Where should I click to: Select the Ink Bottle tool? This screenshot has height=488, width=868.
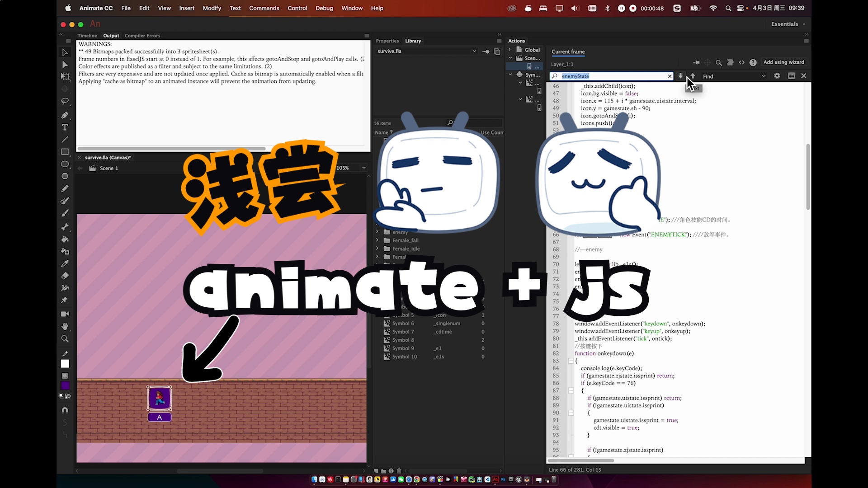click(x=65, y=251)
